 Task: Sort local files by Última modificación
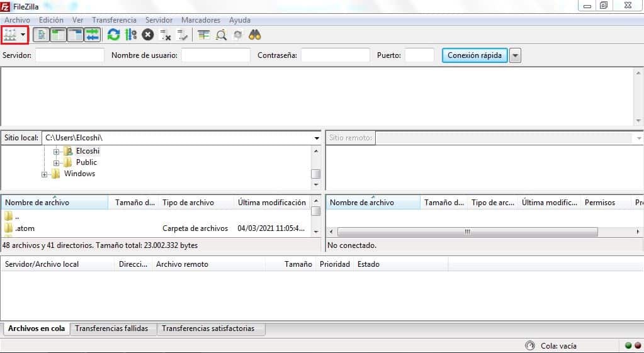point(273,203)
